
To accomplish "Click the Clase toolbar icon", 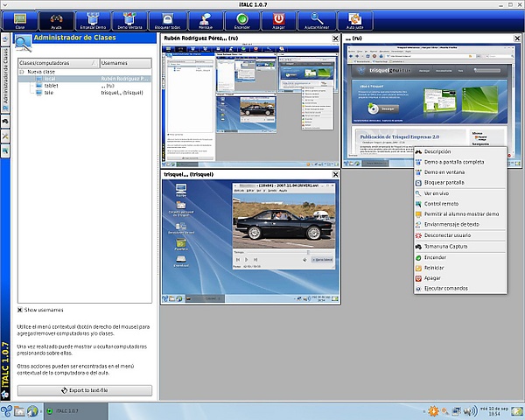I will click(21, 18).
